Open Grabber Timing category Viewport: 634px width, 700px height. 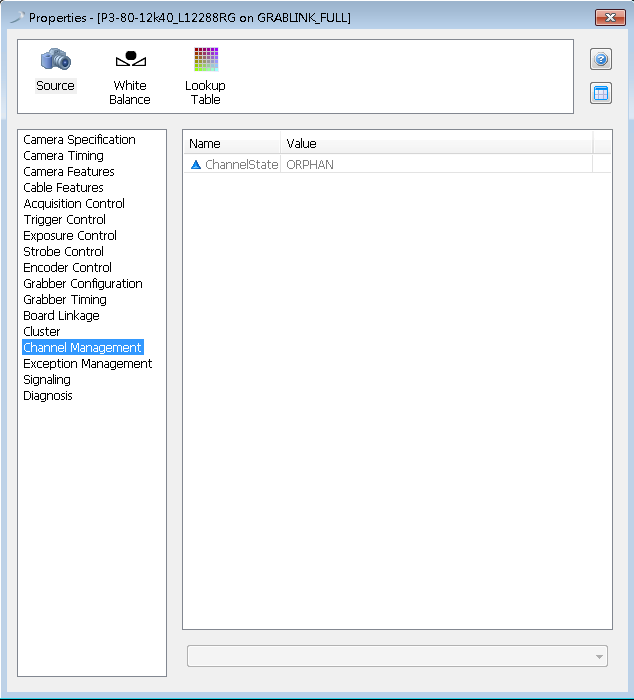click(65, 300)
